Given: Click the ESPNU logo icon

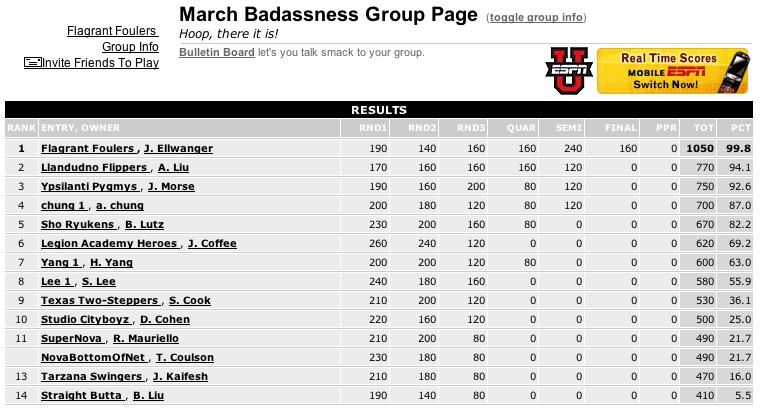Looking at the screenshot, I should [x=569, y=71].
